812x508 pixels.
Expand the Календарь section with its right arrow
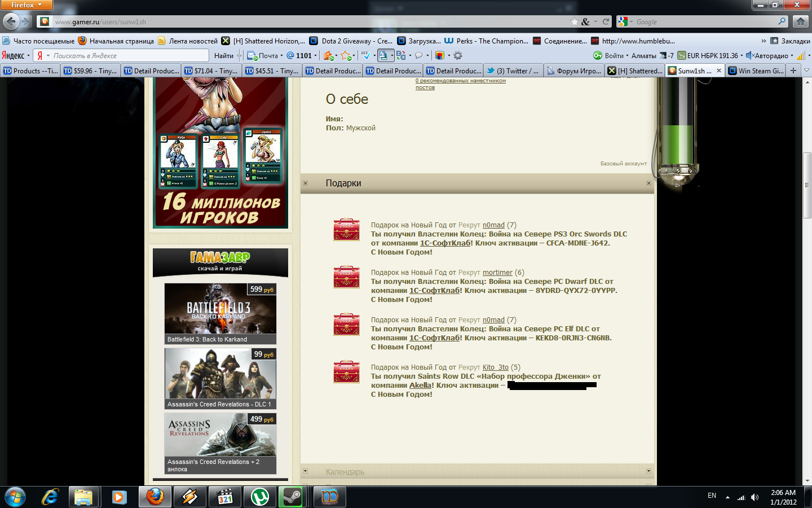click(648, 471)
